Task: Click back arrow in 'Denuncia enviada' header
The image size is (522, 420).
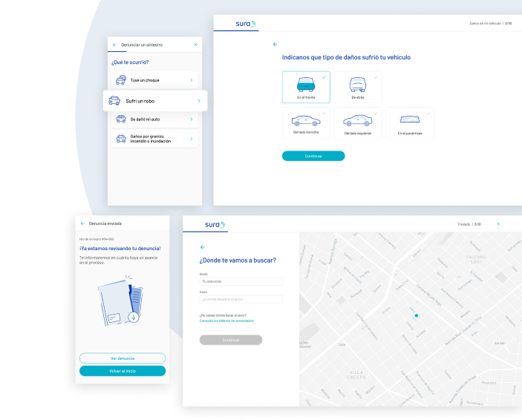Action: coord(82,223)
